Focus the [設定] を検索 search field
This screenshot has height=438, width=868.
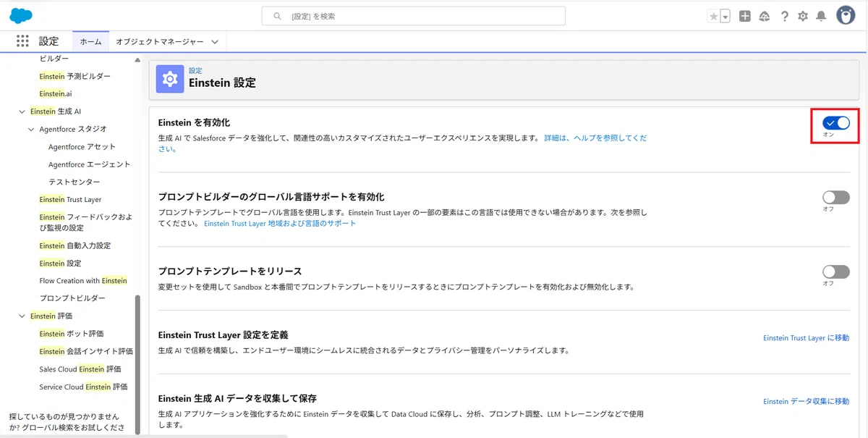click(413, 16)
